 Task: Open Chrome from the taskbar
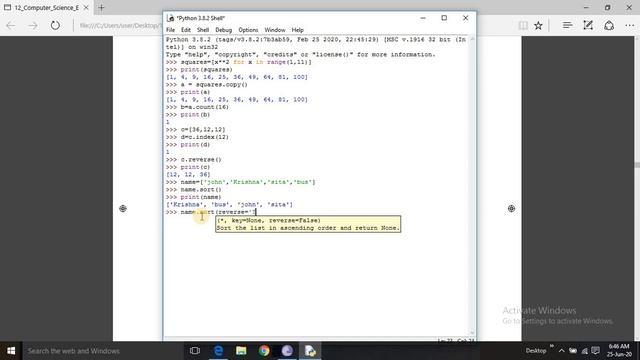point(264,351)
